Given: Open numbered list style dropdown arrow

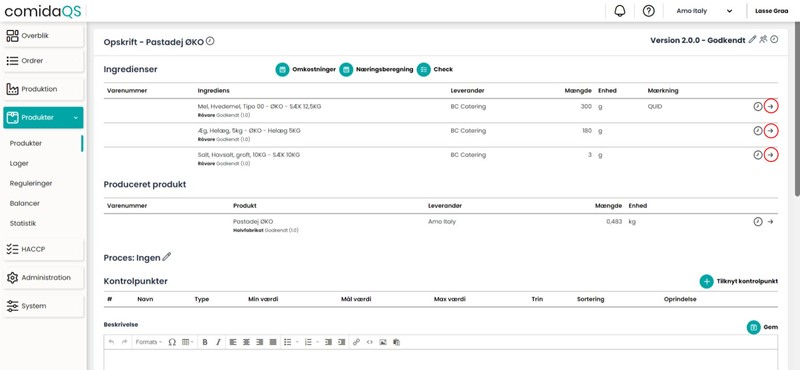Looking at the screenshot, I should 317,342.
